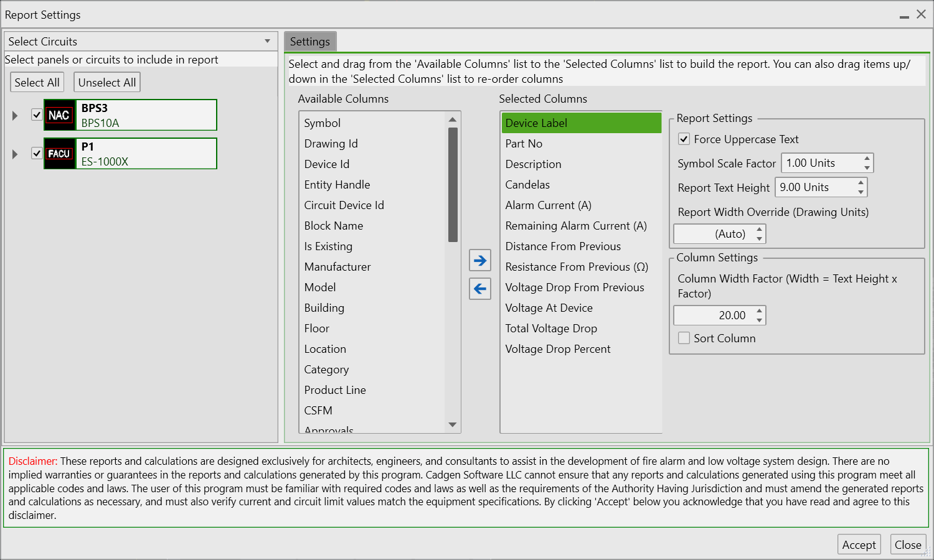The height and width of the screenshot is (560, 934).
Task: Select Entity Handle in Available Columns
Action: (x=373, y=185)
